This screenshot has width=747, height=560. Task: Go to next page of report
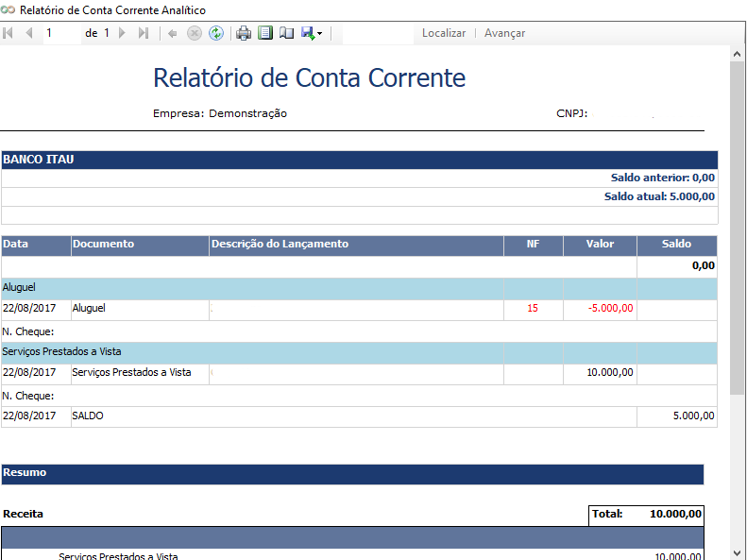click(122, 33)
